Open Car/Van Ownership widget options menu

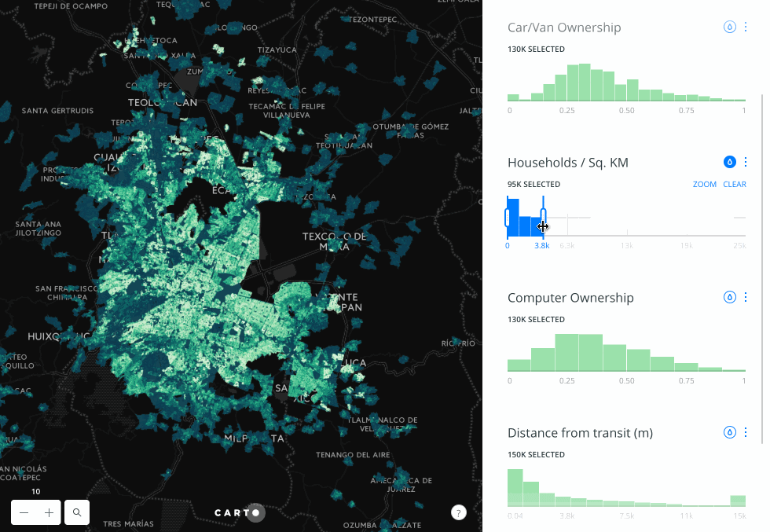[x=746, y=28]
